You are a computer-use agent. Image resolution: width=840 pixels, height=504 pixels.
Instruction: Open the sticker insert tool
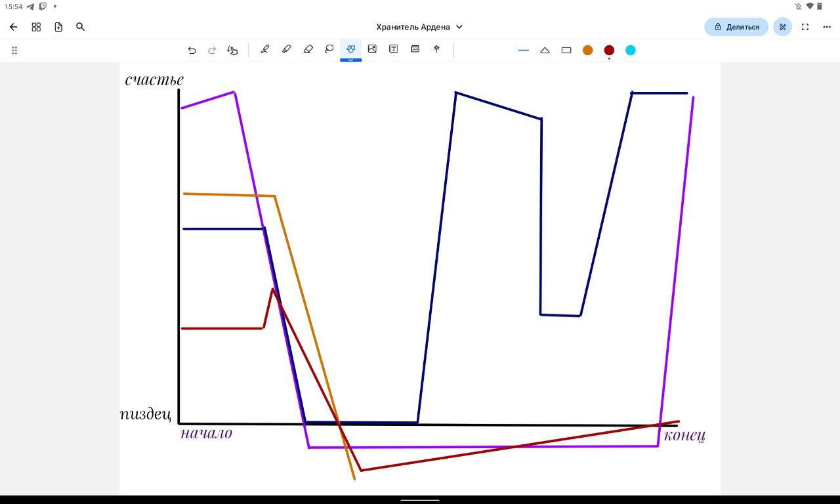pos(415,49)
